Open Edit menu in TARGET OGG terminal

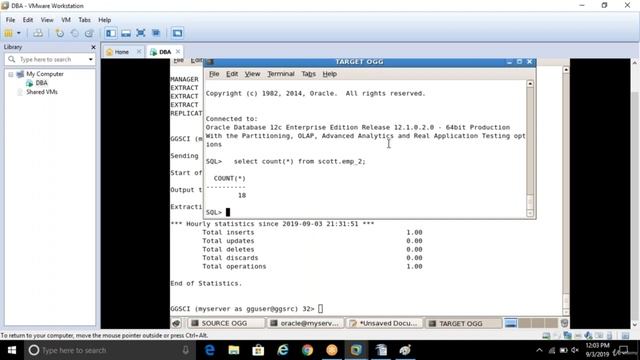click(x=232, y=74)
